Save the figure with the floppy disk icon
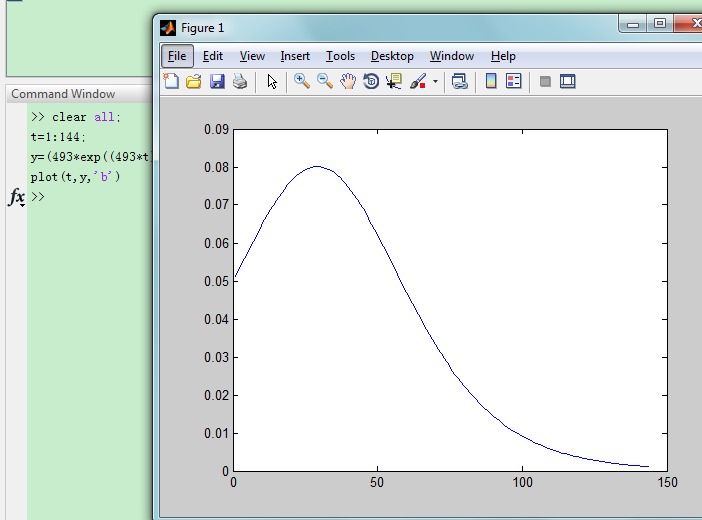Viewport: 702px width, 520px height. tap(217, 82)
